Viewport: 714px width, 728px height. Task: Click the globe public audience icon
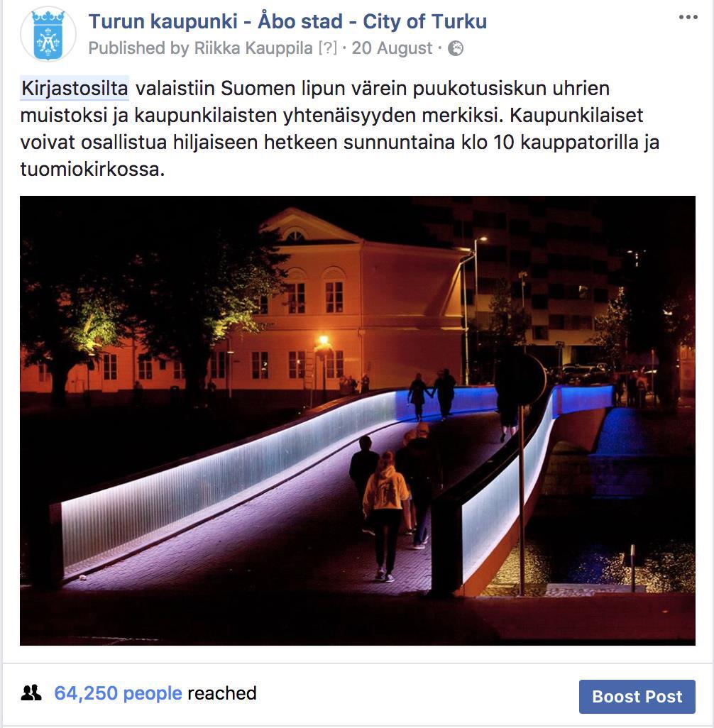coord(456,48)
